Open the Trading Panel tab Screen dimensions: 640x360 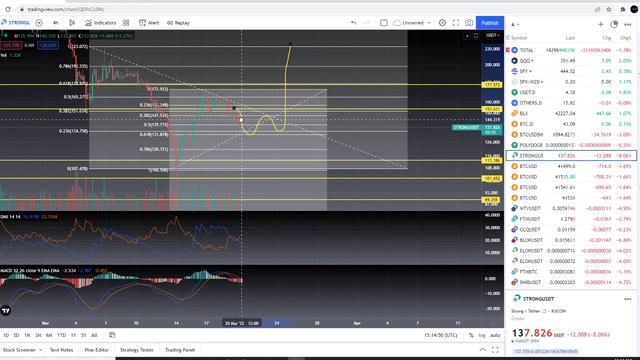click(x=180, y=350)
